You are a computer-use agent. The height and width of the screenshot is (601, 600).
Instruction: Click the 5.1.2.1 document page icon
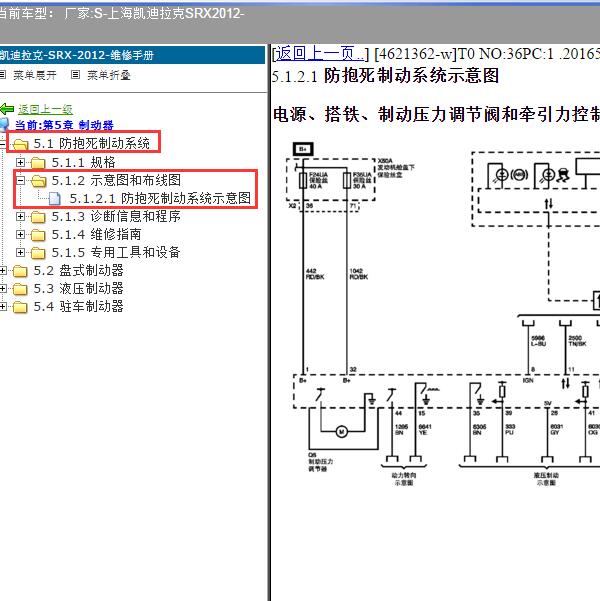(x=54, y=198)
